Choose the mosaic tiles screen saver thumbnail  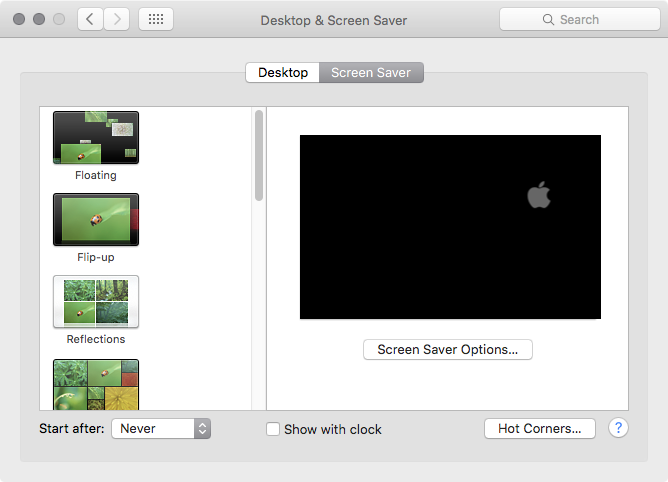96,384
